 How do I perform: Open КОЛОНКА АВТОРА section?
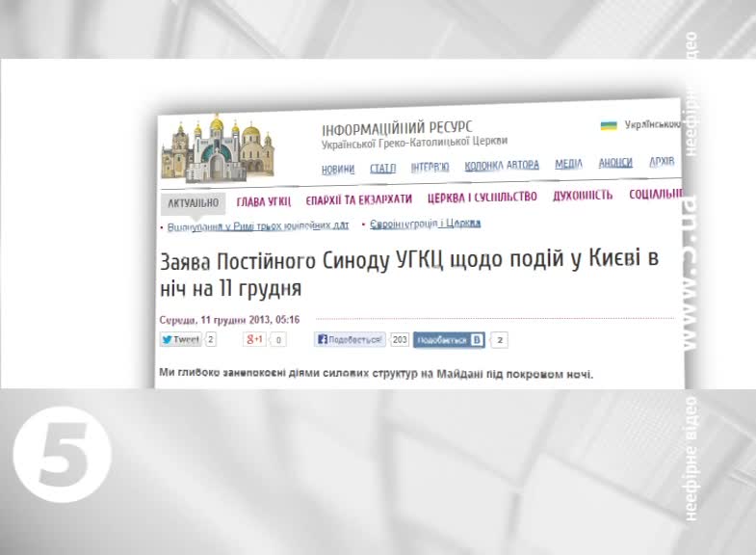502,166
